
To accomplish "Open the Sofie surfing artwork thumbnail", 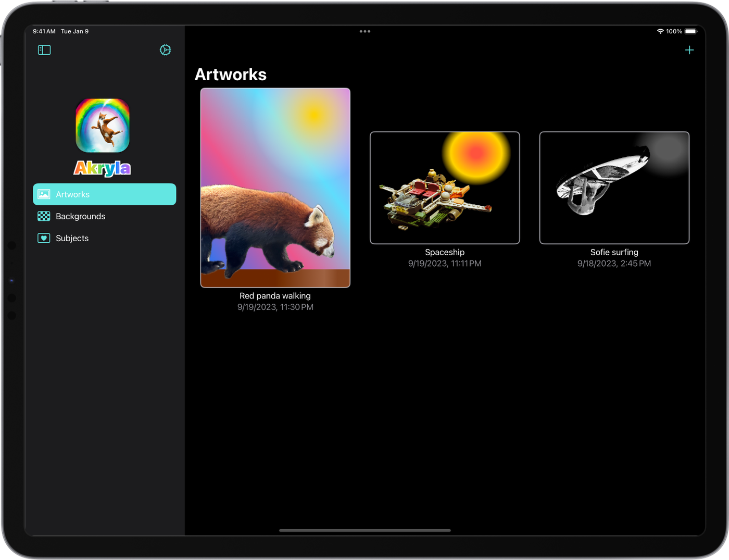I will (614, 188).
